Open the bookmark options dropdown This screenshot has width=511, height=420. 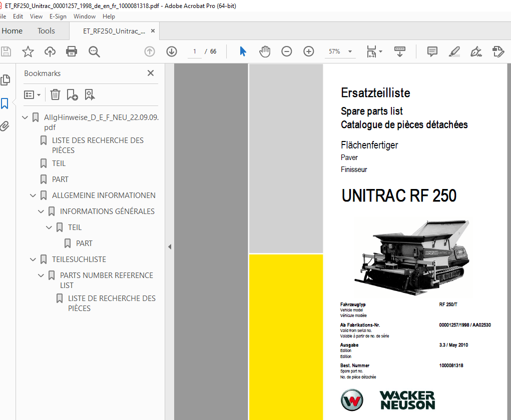[32, 94]
